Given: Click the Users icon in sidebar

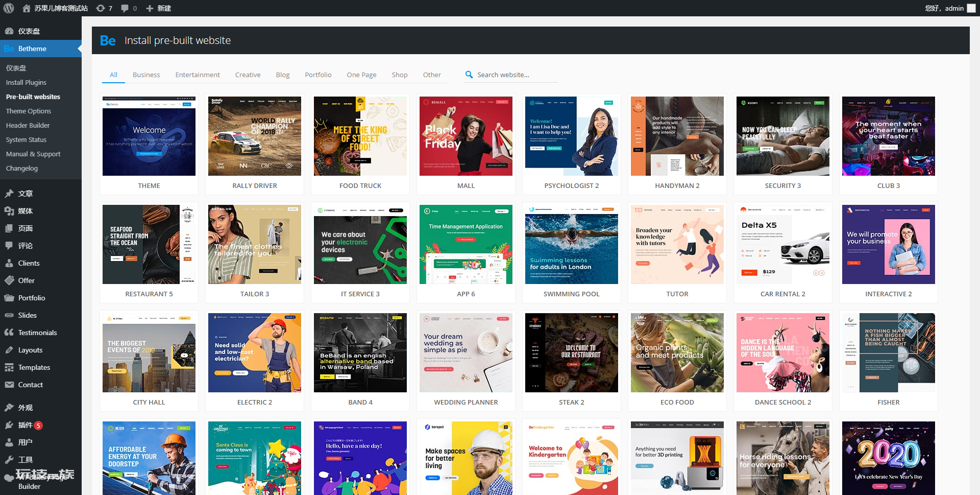Looking at the screenshot, I should pyautogui.click(x=9, y=442).
